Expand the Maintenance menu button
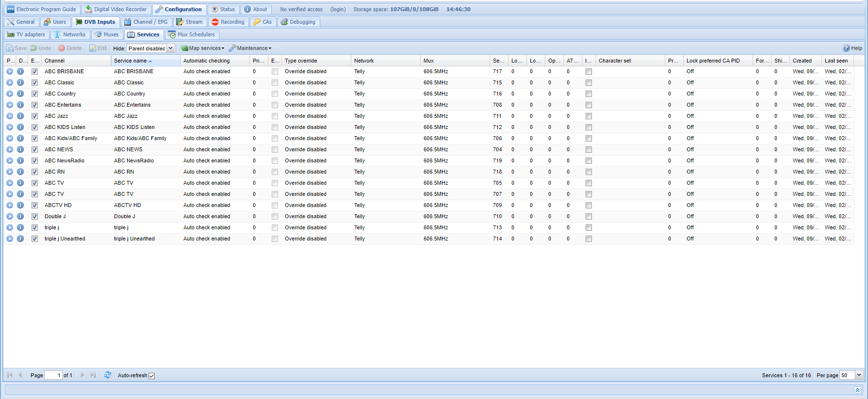This screenshot has height=399, width=868. tap(250, 48)
